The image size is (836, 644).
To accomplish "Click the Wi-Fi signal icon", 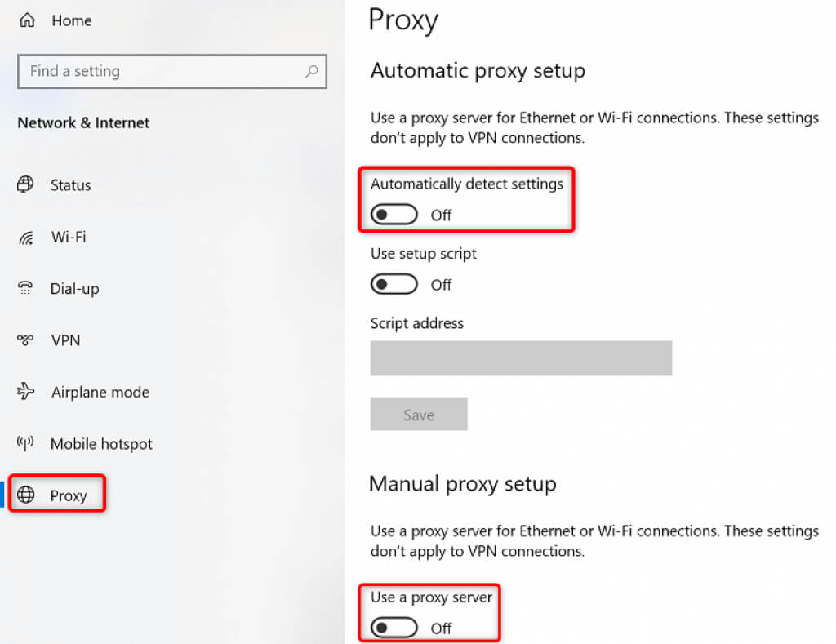I will (x=25, y=238).
